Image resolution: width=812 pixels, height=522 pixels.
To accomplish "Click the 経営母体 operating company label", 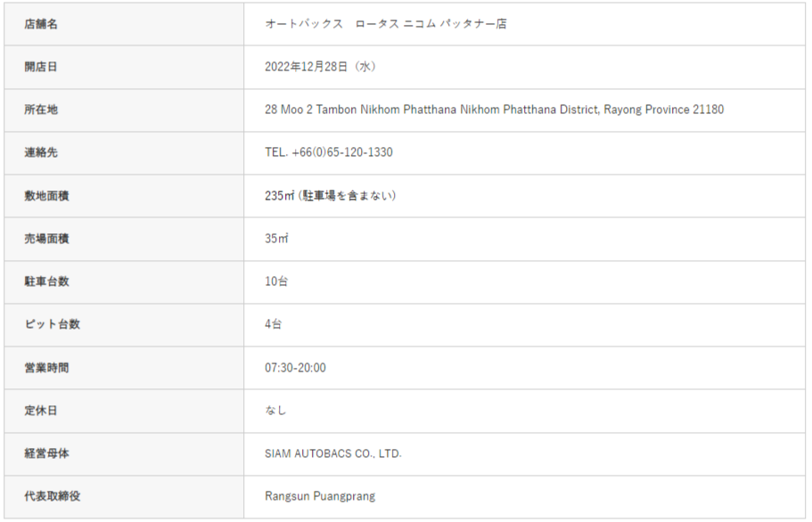I will tap(46, 453).
